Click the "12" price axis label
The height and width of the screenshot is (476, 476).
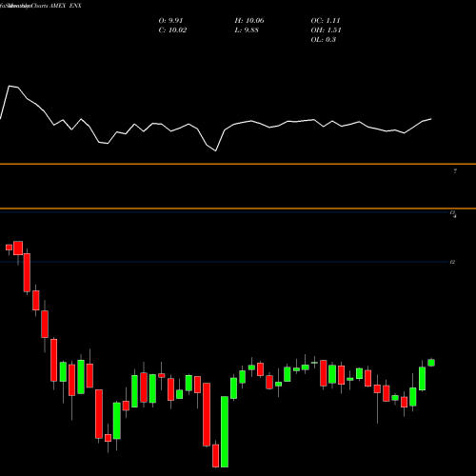453,262
